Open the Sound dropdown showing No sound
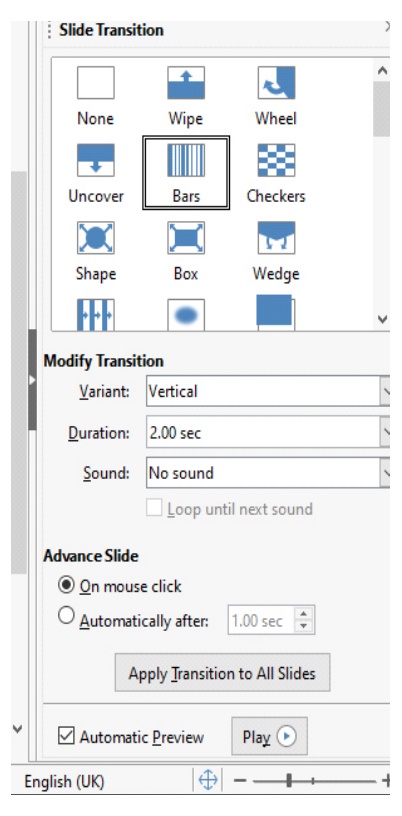The width and height of the screenshot is (402, 816). click(x=268, y=473)
